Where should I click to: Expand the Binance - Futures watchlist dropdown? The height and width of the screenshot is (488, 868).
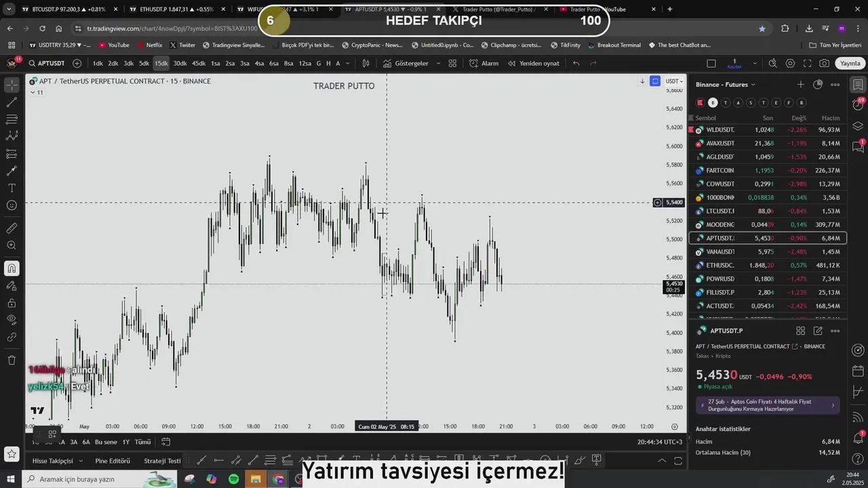pos(726,85)
